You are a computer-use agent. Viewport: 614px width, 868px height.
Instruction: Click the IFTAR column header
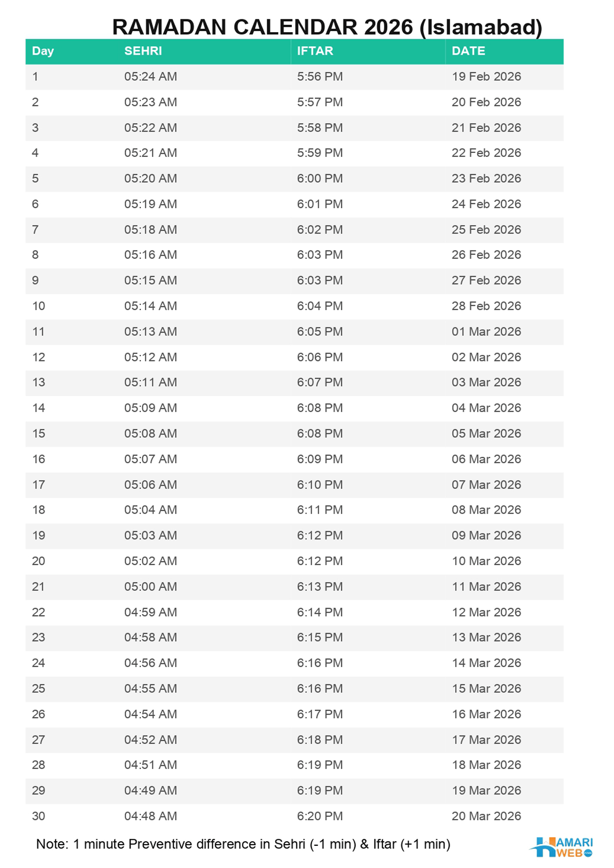pos(315,51)
